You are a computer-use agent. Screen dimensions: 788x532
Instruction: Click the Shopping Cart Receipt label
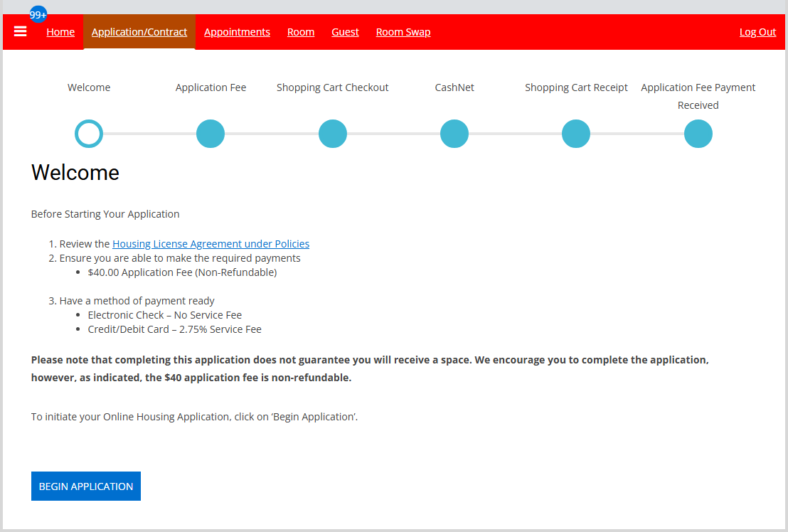576,87
